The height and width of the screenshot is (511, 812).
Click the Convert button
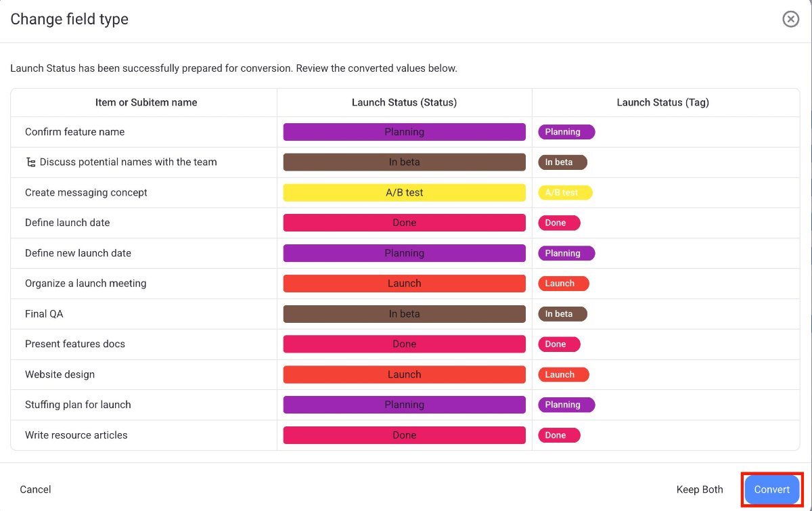pos(772,489)
